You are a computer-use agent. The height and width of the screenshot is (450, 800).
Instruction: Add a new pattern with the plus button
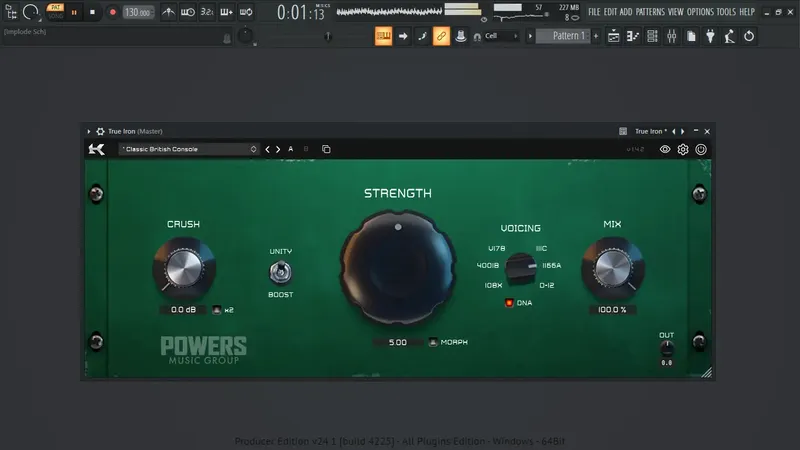[x=595, y=36]
